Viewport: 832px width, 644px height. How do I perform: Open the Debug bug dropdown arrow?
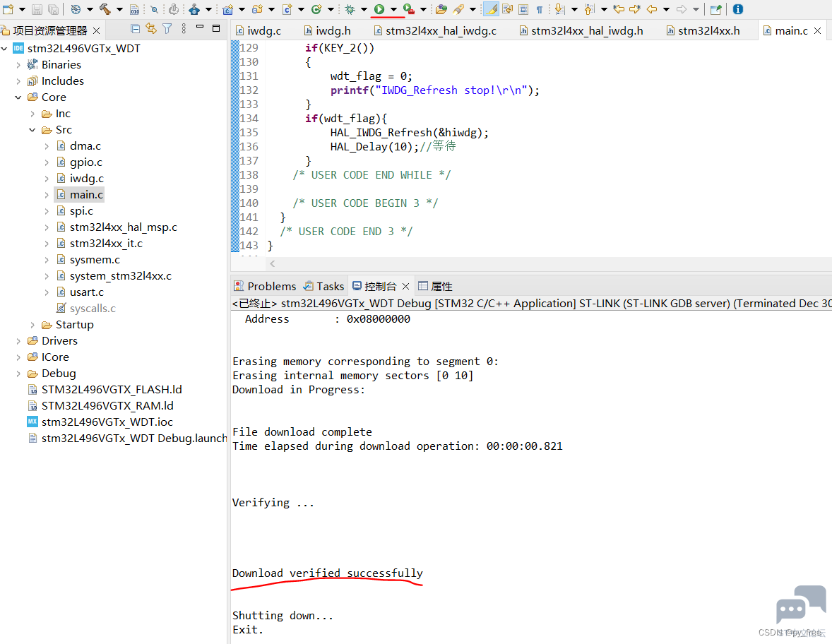tap(364, 9)
